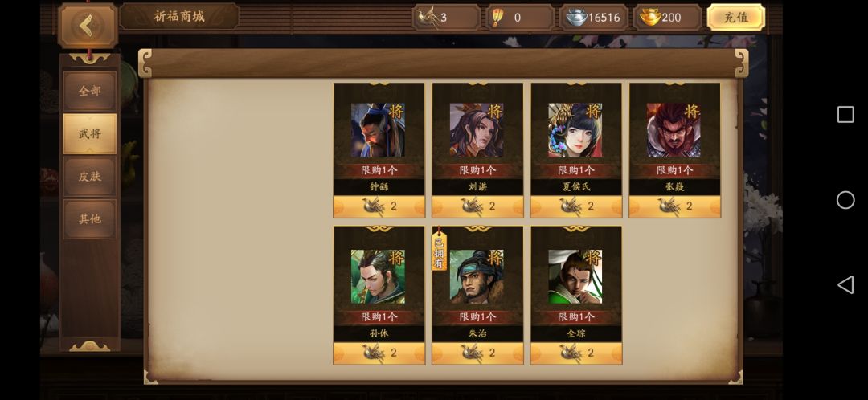
Task: Buy 全琮 for 2 cranes
Action: point(576,353)
